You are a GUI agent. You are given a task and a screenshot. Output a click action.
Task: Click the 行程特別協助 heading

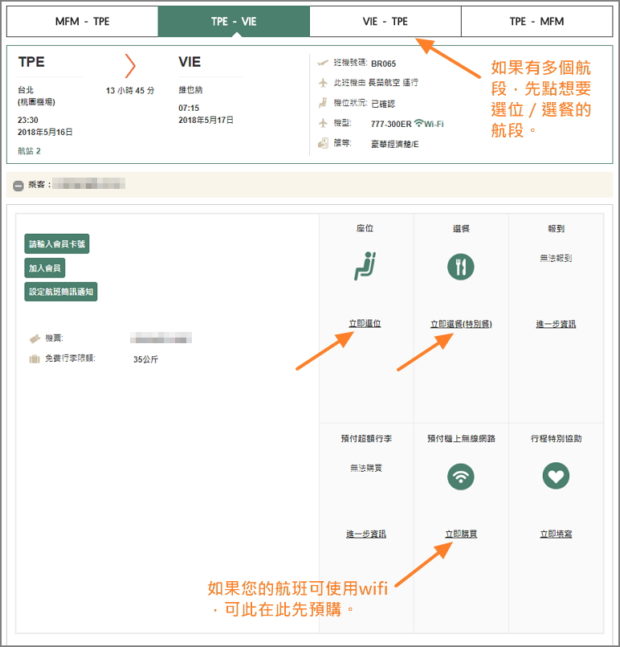pos(556,438)
